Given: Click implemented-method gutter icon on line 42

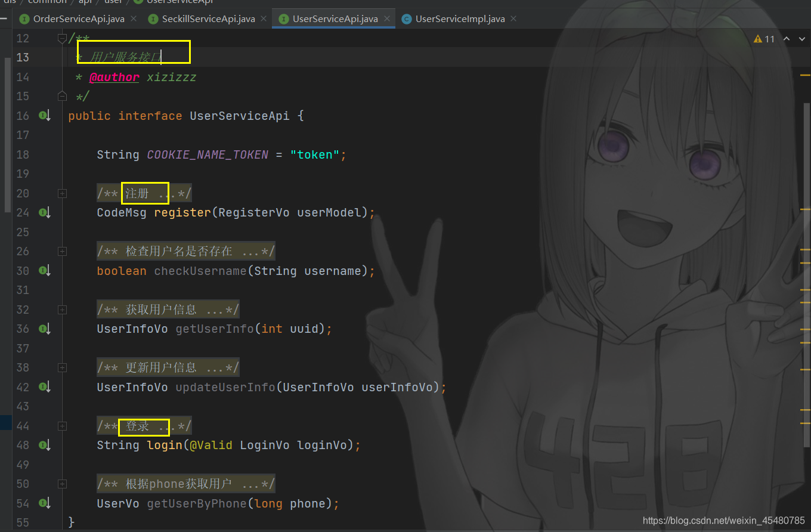Looking at the screenshot, I should coord(45,387).
